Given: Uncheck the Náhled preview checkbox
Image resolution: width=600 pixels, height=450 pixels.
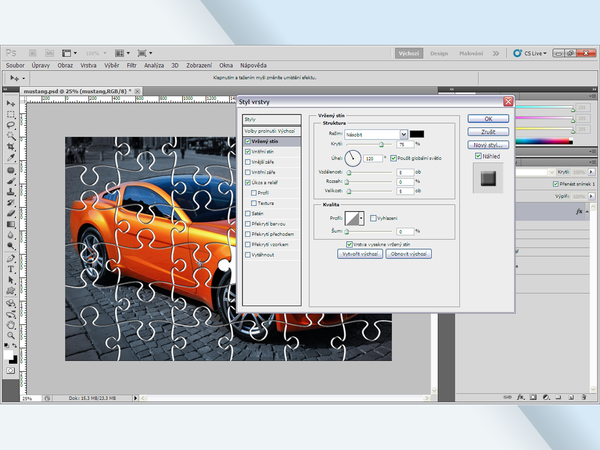Looking at the screenshot, I should click(479, 156).
